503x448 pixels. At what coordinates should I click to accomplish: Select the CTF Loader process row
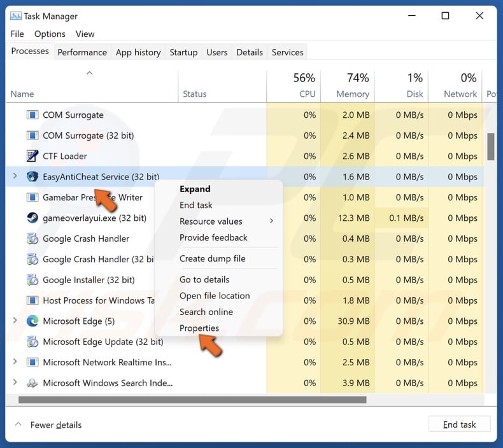coord(244,156)
